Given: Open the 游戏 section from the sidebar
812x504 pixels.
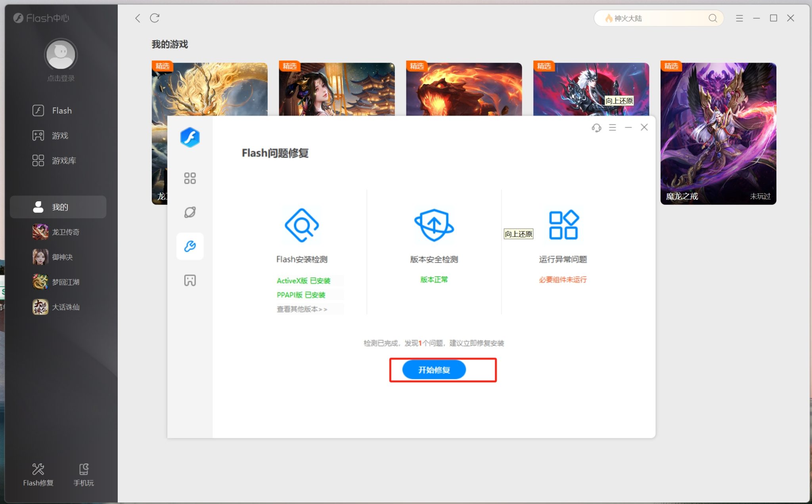Looking at the screenshot, I should click(x=59, y=136).
